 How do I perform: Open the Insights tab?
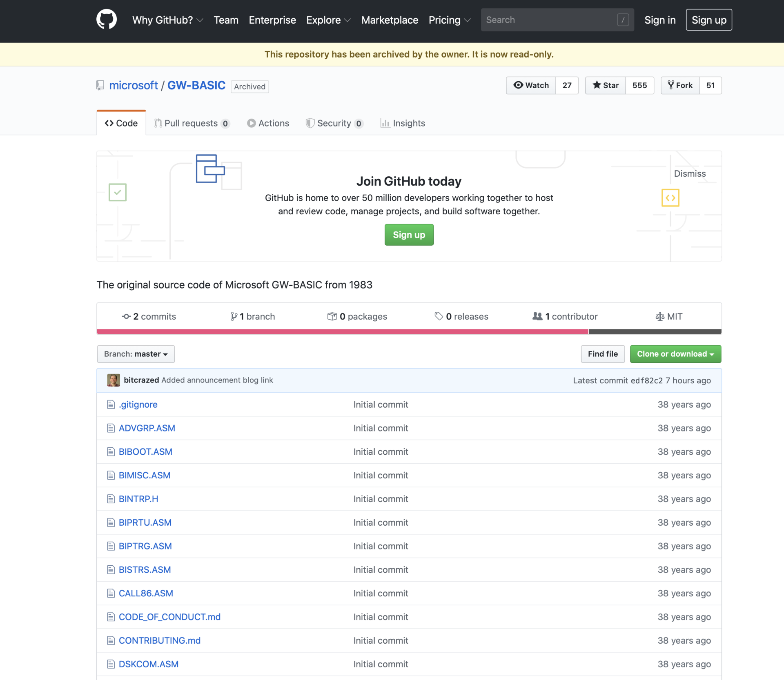403,123
